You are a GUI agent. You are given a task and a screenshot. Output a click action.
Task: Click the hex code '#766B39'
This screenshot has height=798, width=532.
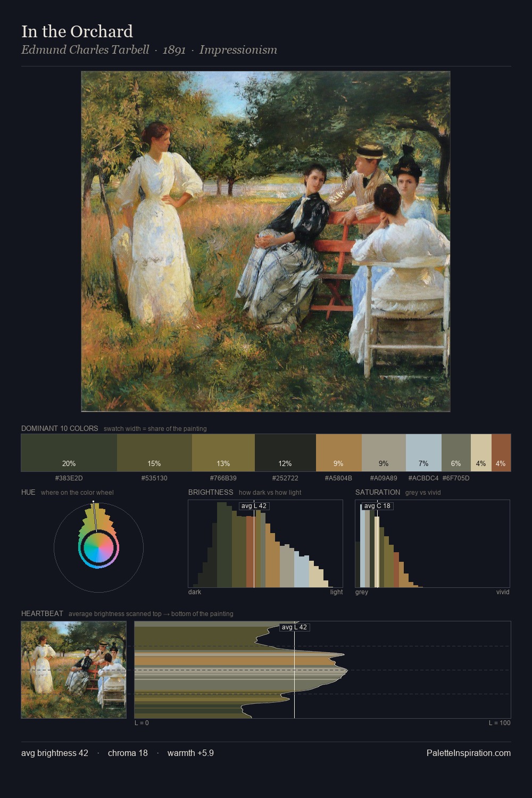click(223, 478)
